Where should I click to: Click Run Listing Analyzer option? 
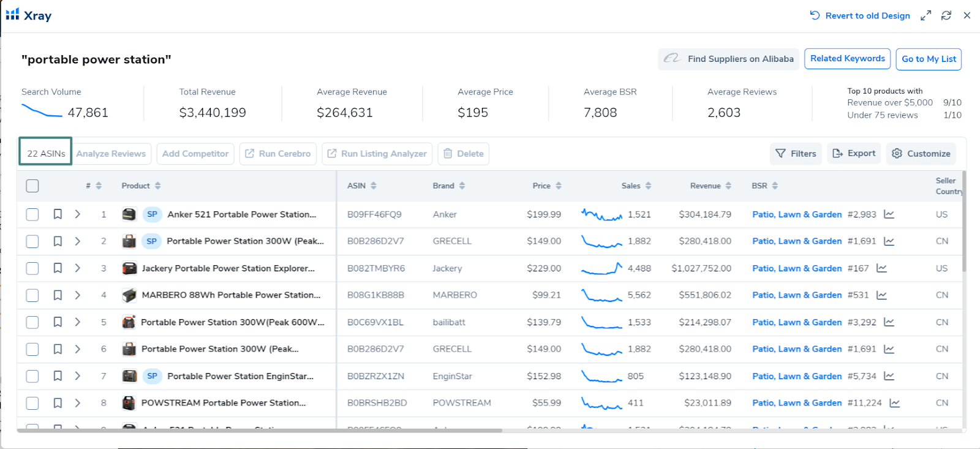click(377, 154)
